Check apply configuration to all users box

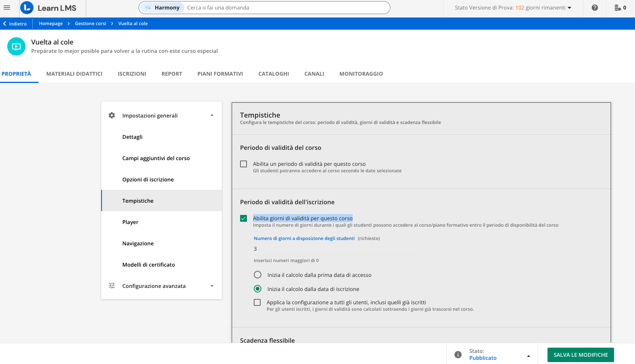(x=258, y=302)
